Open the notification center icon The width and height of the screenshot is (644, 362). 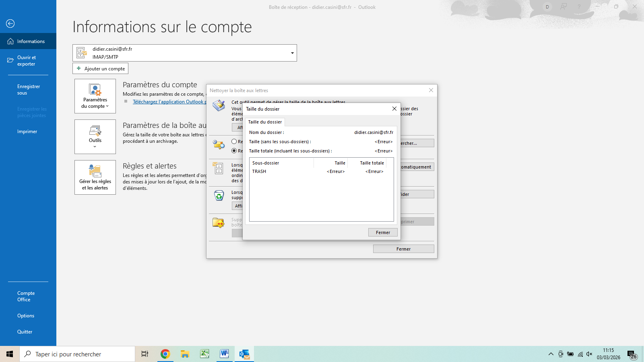(x=632, y=354)
